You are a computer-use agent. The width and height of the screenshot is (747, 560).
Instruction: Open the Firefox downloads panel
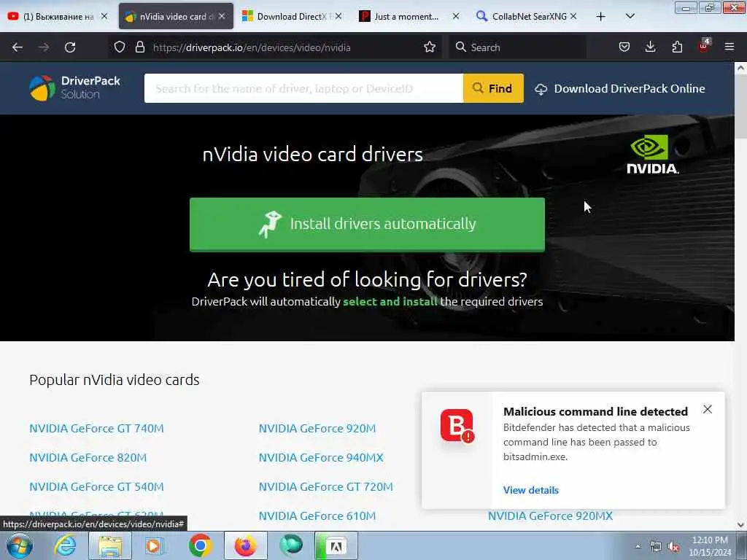[x=650, y=47]
